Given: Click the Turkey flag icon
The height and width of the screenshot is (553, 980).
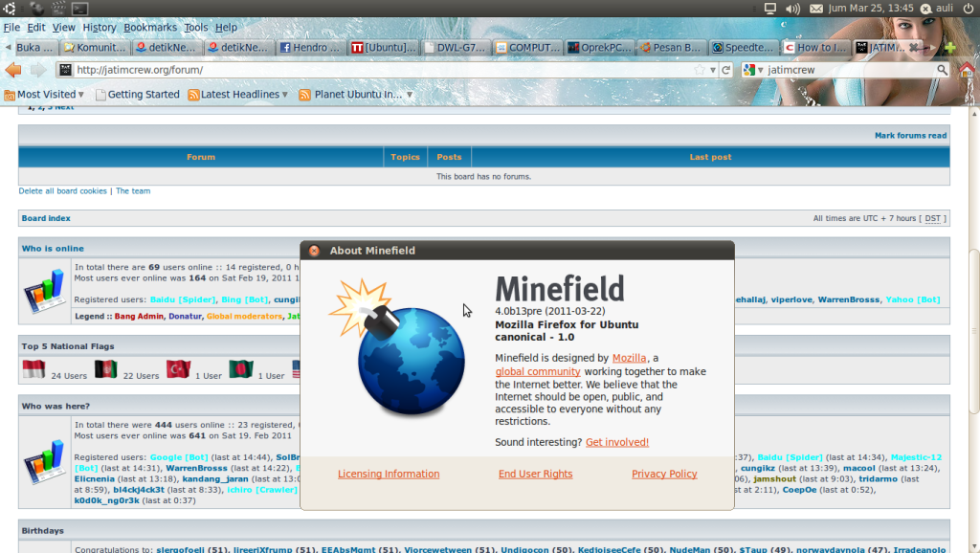Looking at the screenshot, I should pos(178,369).
